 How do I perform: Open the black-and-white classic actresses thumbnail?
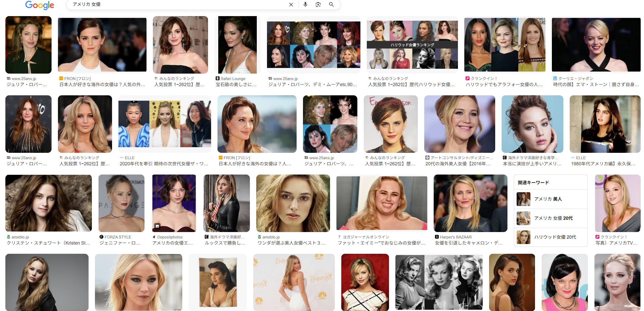click(439, 282)
